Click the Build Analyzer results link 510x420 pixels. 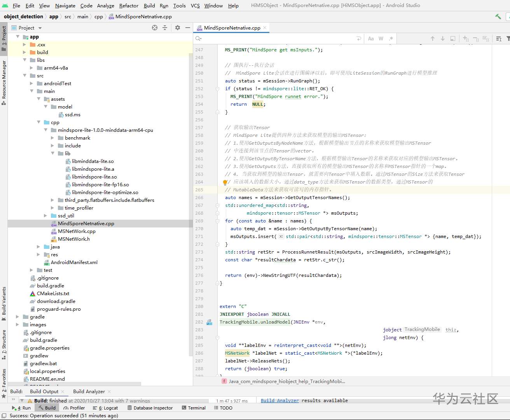(279, 400)
